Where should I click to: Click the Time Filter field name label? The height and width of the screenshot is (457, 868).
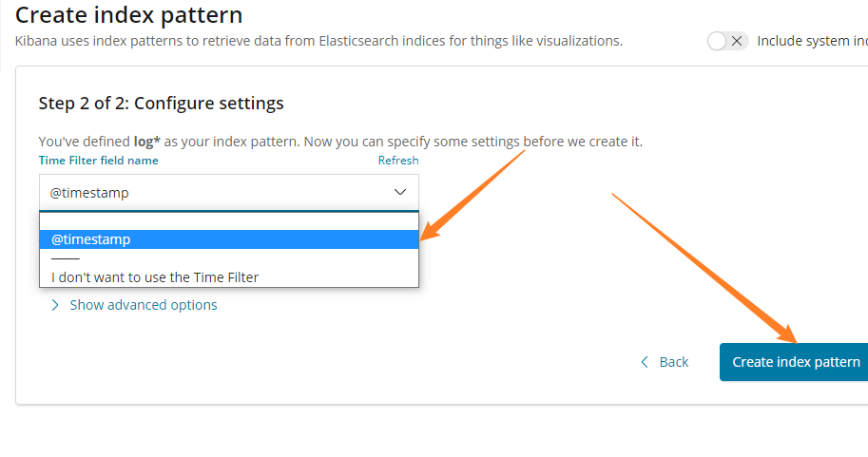(98, 161)
